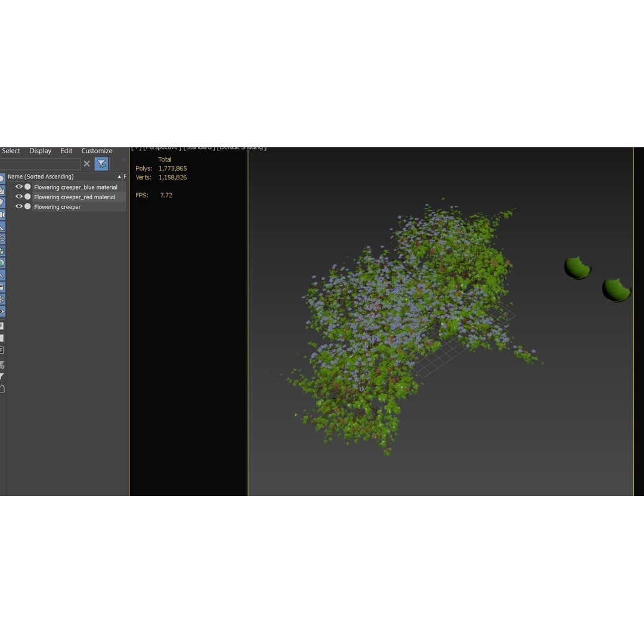Click the Verts count 1,158,826
Viewport: 644px width, 644px height.
click(x=172, y=178)
